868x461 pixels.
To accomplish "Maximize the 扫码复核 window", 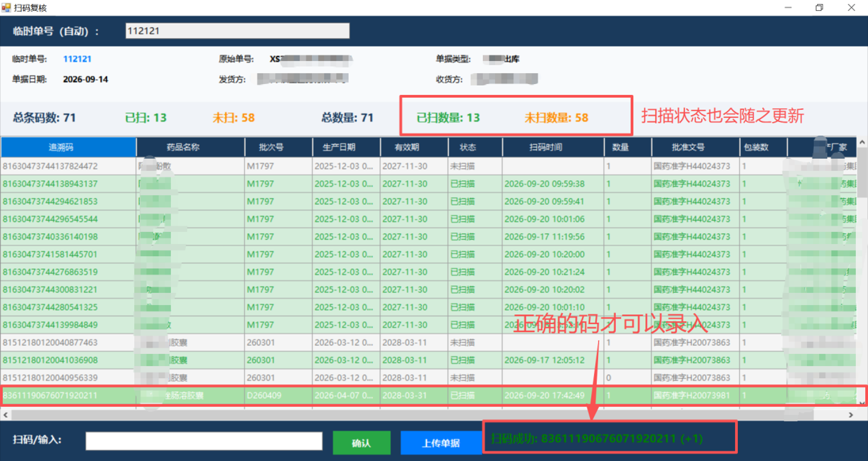I will [x=819, y=8].
